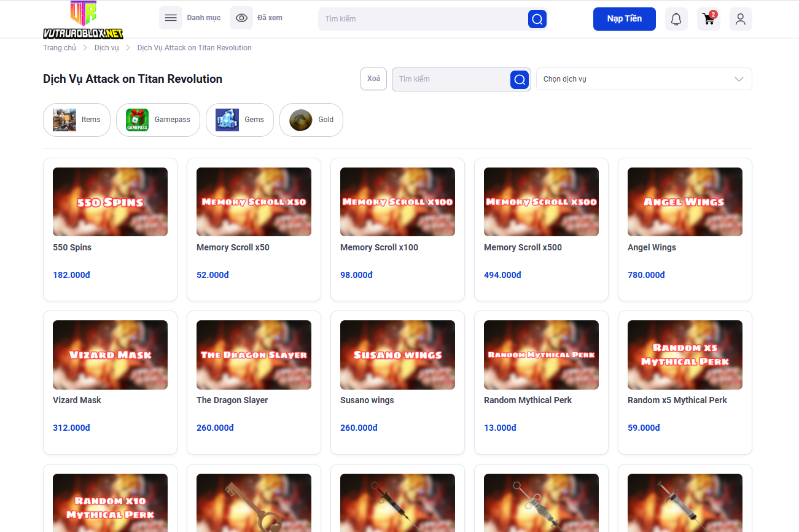The image size is (799, 532).
Task: Open the VuTruRoblox.net logo homepage
Action: tap(83, 20)
